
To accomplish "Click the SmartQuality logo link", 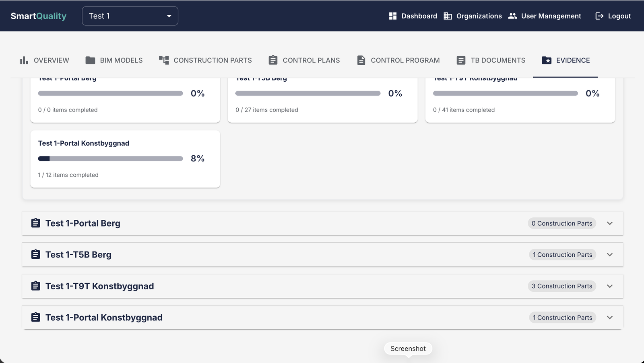I will click(39, 16).
